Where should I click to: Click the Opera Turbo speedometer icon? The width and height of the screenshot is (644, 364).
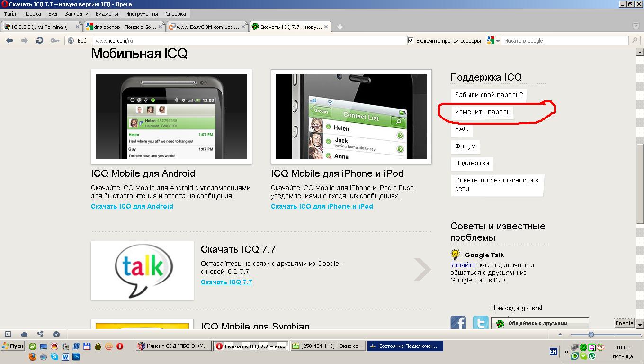(x=56, y=334)
